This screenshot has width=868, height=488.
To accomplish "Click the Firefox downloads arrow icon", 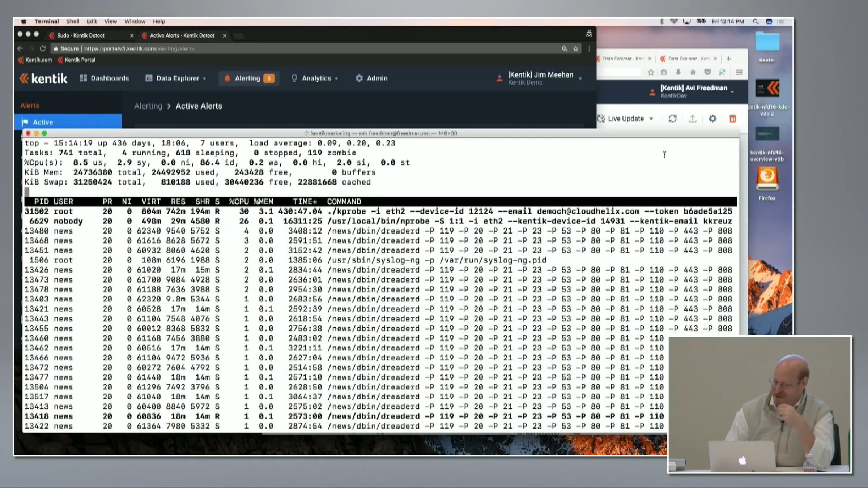I will coord(678,72).
